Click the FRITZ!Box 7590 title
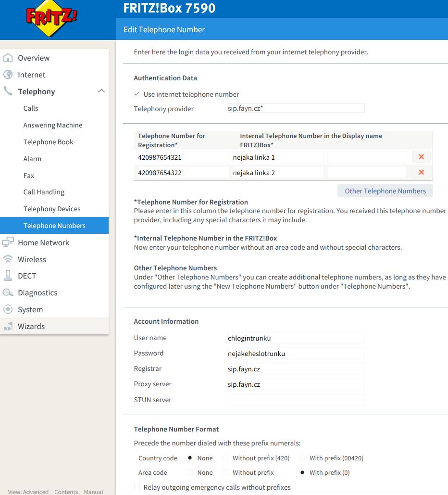Screen dimensions: 448x495 tap(169, 8)
